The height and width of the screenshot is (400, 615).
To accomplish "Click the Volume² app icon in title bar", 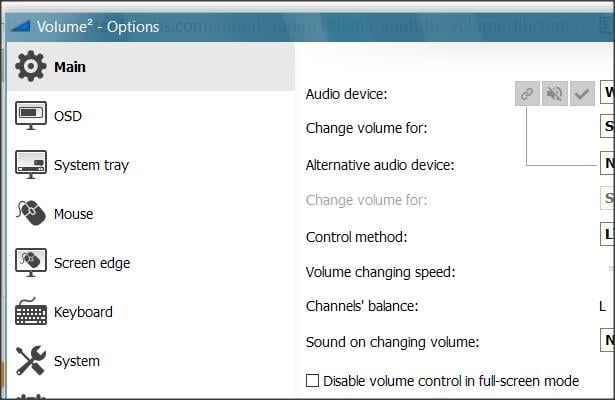I will point(20,26).
